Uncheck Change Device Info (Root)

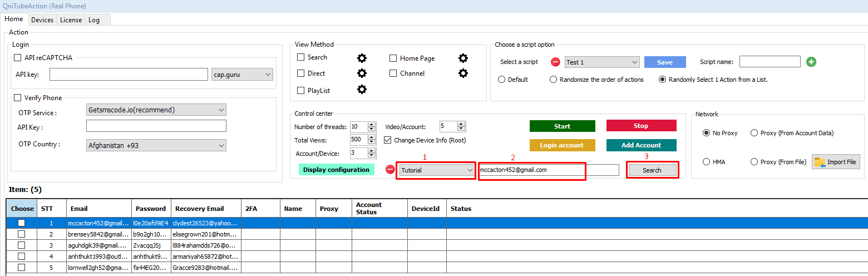coord(388,140)
